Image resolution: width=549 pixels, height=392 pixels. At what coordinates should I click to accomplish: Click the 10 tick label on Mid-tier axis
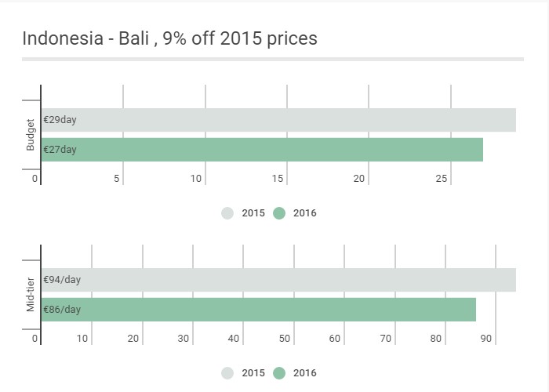(82, 339)
